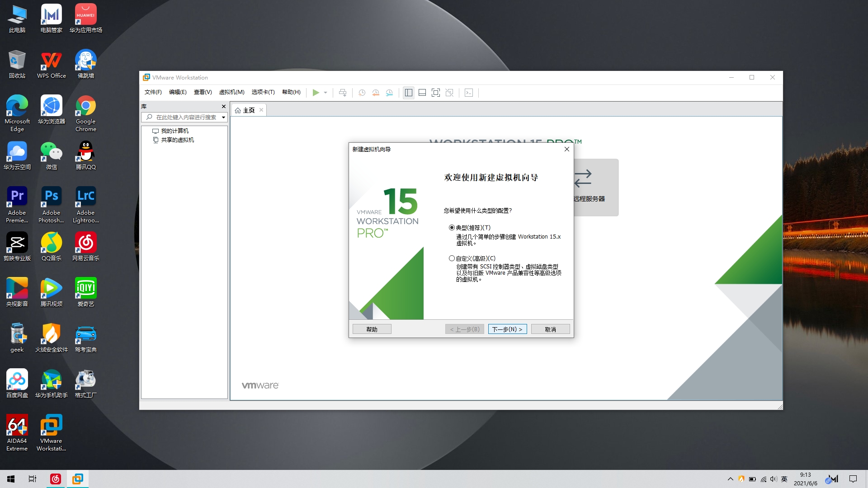Open 回收站 recycle bin icon
Image resolution: width=868 pixels, height=488 pixels.
pyautogui.click(x=17, y=65)
